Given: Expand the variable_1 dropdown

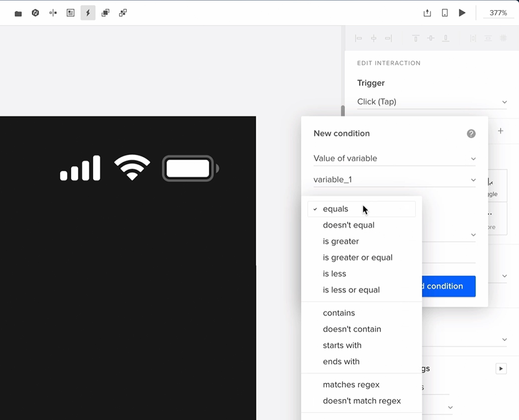Looking at the screenshot, I should point(394,179).
